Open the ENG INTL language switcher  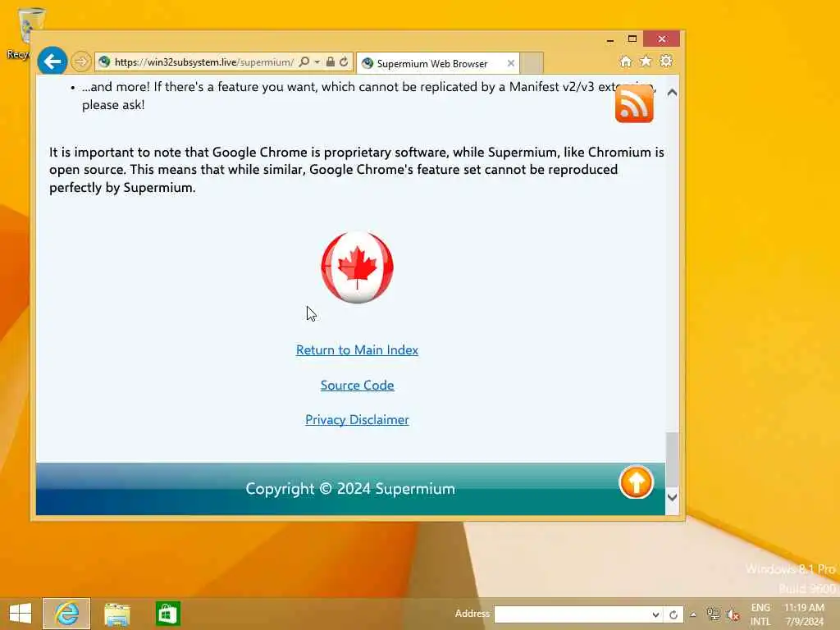click(760, 614)
